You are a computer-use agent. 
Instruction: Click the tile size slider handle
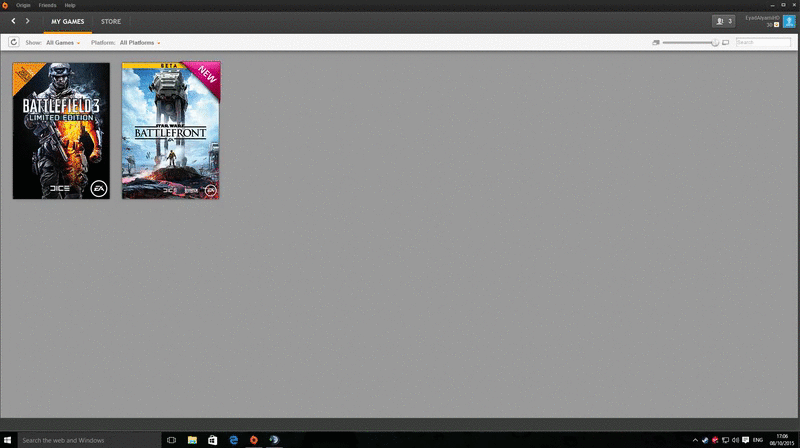(715, 42)
